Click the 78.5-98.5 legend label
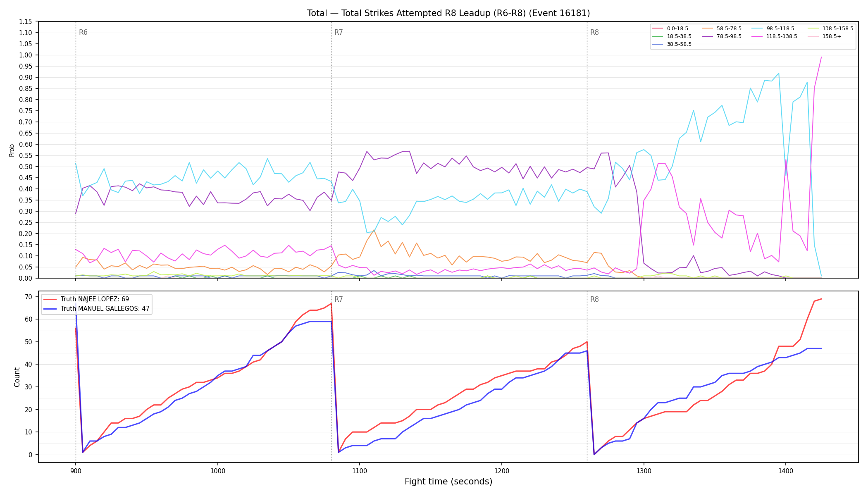The height and width of the screenshot is (496, 868). 729,36
